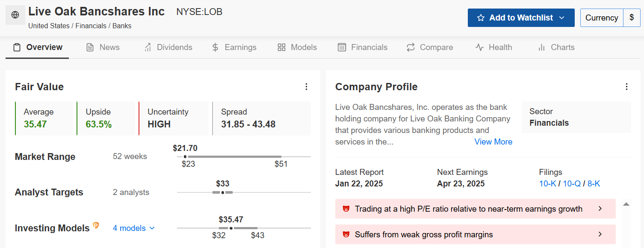The width and height of the screenshot is (644, 248).
Task: Click the star icon in Add to Watchlist
Action: pos(481,18)
